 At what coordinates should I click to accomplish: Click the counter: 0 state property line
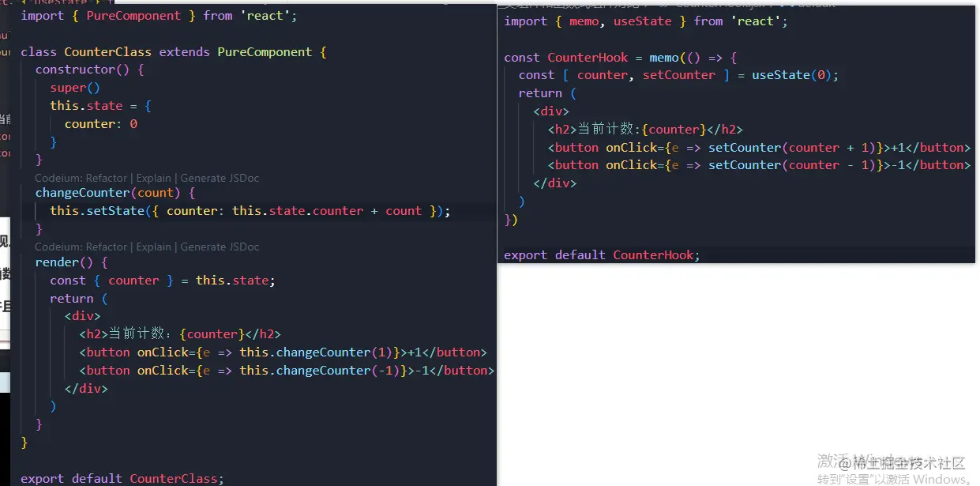pos(101,124)
